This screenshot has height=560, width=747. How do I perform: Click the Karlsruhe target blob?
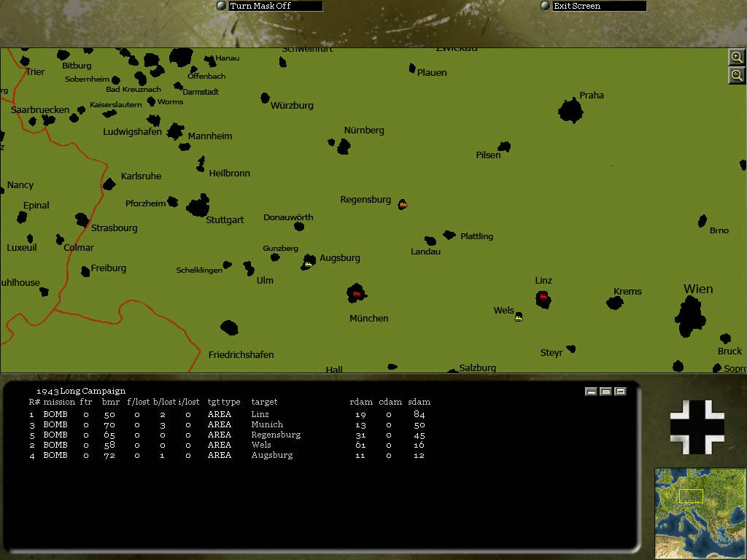pyautogui.click(x=109, y=184)
